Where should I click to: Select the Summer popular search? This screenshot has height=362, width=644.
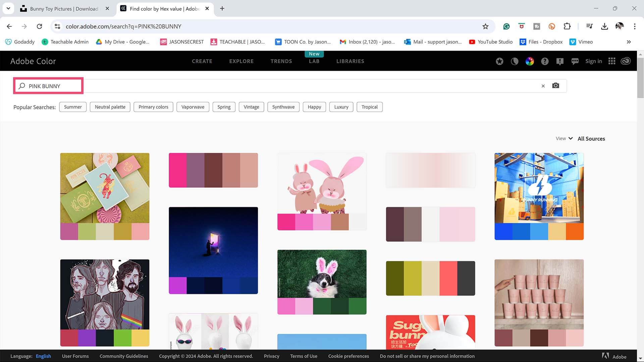[73, 107]
